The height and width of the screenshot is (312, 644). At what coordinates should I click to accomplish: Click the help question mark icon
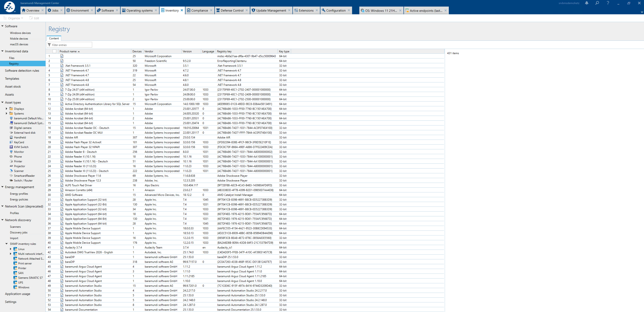tap(608, 3)
